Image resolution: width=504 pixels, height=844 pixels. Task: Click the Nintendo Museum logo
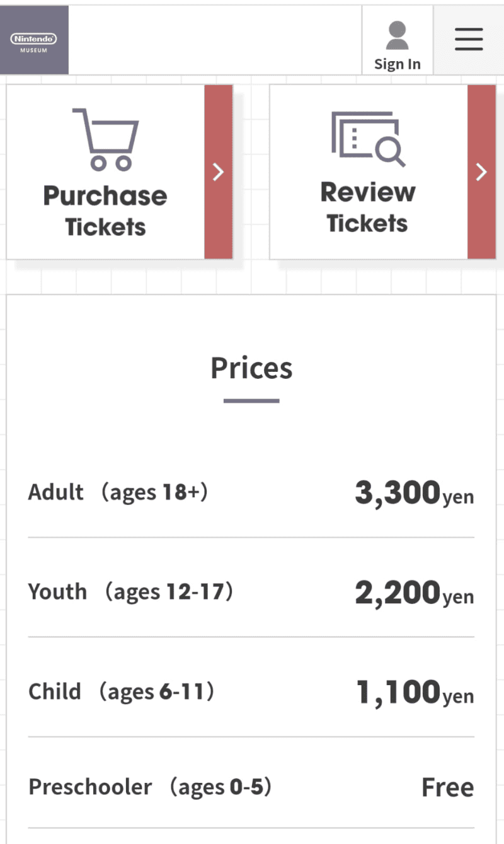point(34,41)
